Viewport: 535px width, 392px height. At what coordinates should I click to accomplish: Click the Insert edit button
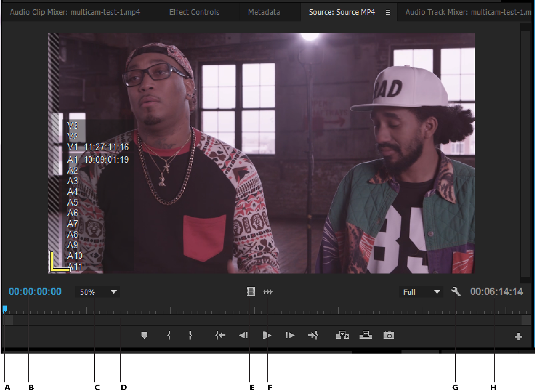point(342,335)
